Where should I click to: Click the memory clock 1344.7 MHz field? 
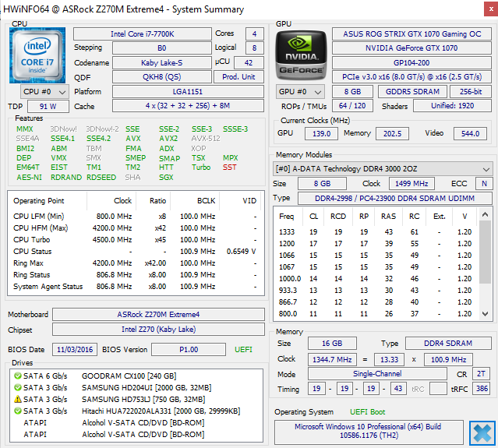click(x=332, y=360)
